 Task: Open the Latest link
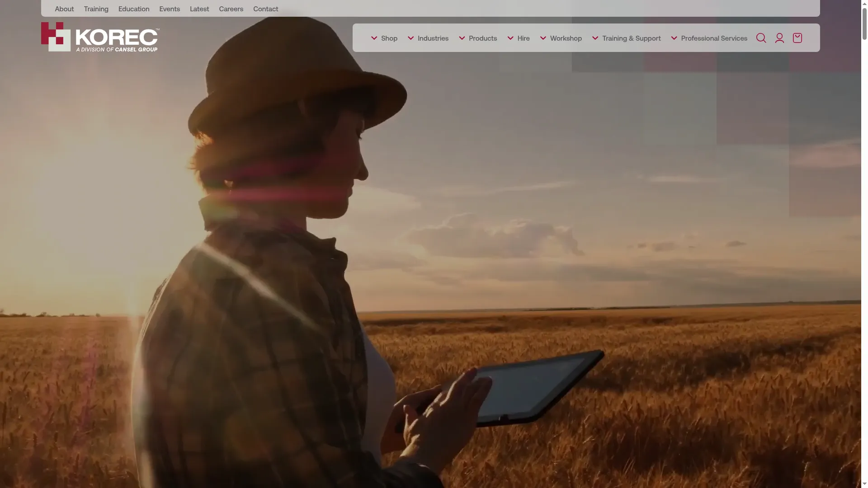pos(199,9)
